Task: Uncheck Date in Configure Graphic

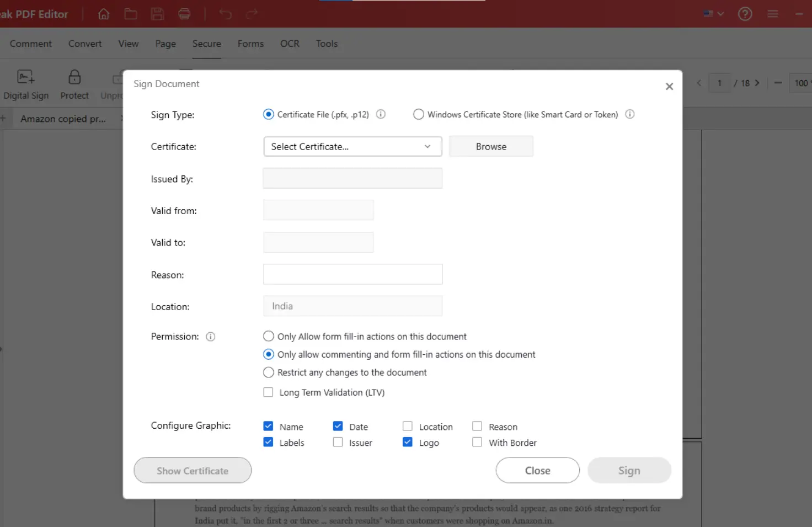Action: pyautogui.click(x=338, y=426)
